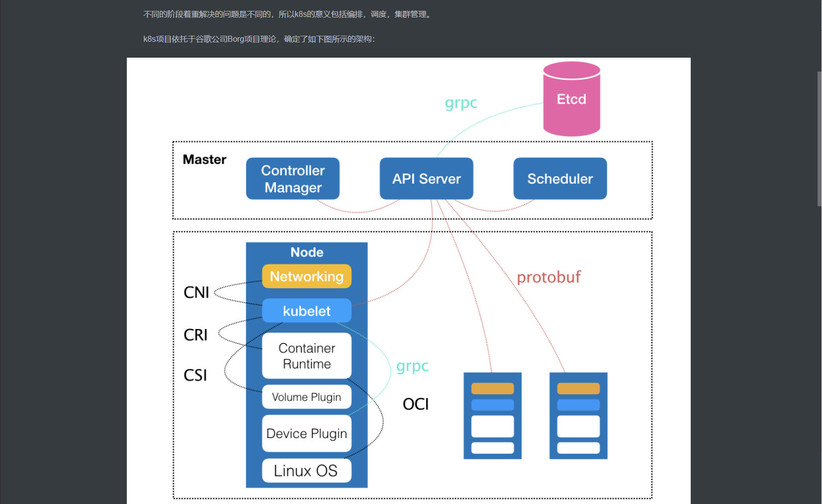Click the "API Server" box
Screen dimensions: 822x504
426,178
